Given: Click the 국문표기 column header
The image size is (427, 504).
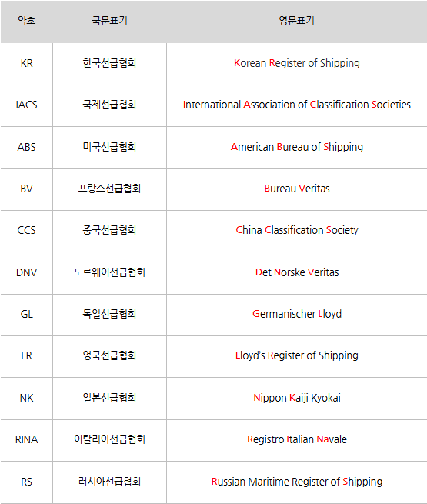Looking at the screenshot, I should (109, 22).
